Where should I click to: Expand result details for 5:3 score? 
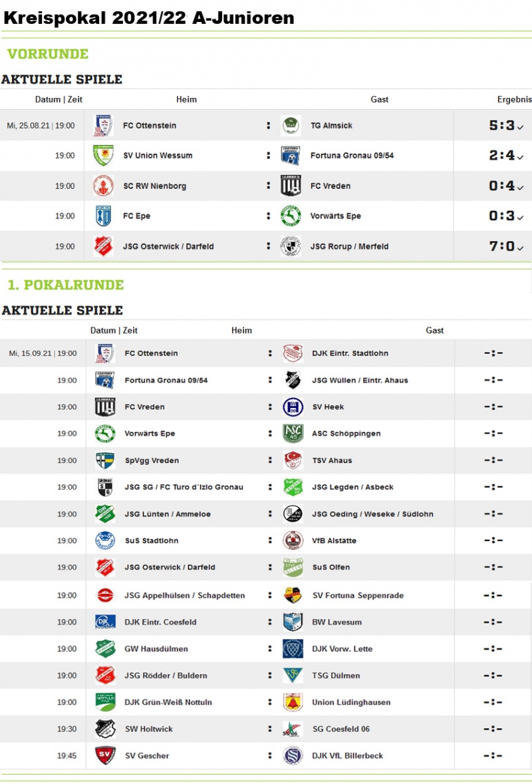pos(521,128)
